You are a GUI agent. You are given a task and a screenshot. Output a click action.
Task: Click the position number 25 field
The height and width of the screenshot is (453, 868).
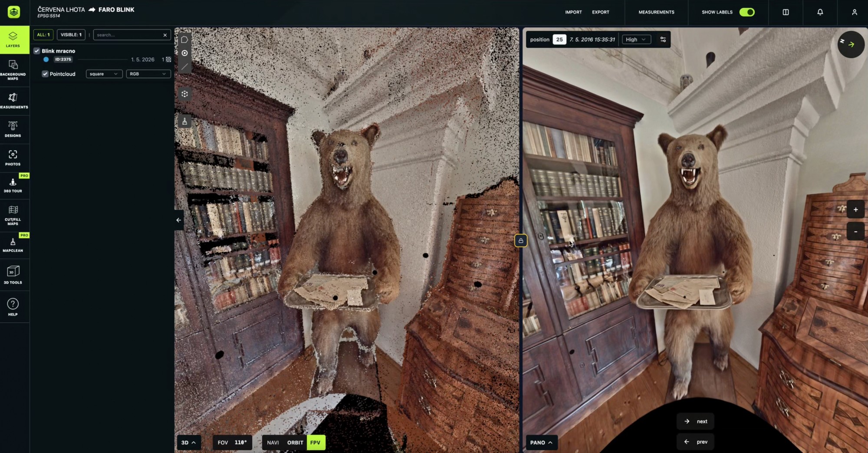pos(559,39)
